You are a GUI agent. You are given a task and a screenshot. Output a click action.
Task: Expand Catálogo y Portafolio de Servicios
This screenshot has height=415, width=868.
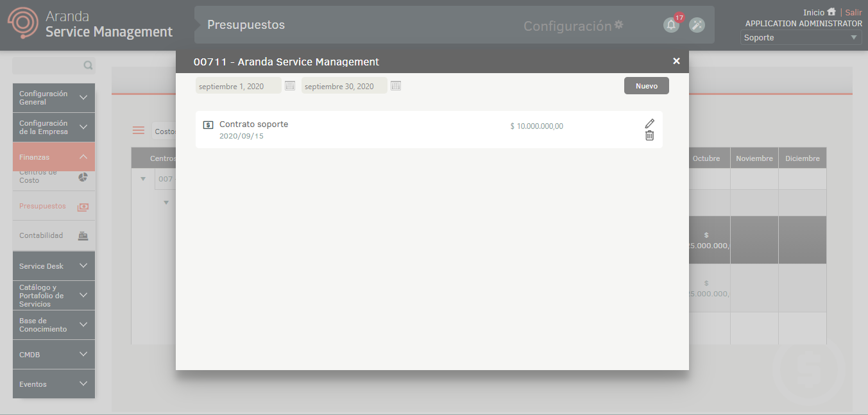(x=54, y=295)
